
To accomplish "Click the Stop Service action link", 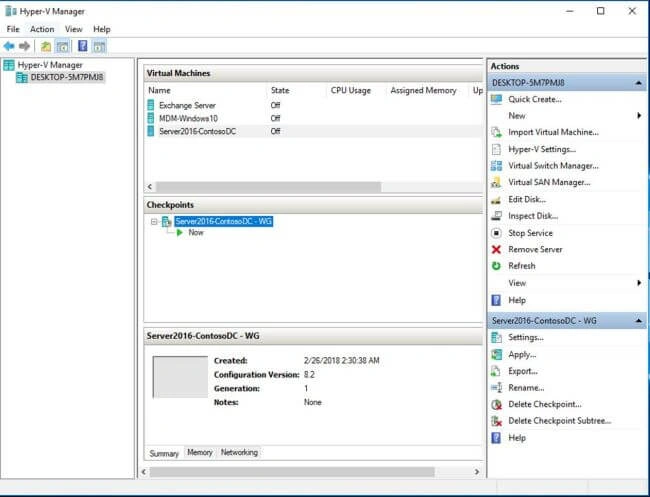I will tap(531, 233).
